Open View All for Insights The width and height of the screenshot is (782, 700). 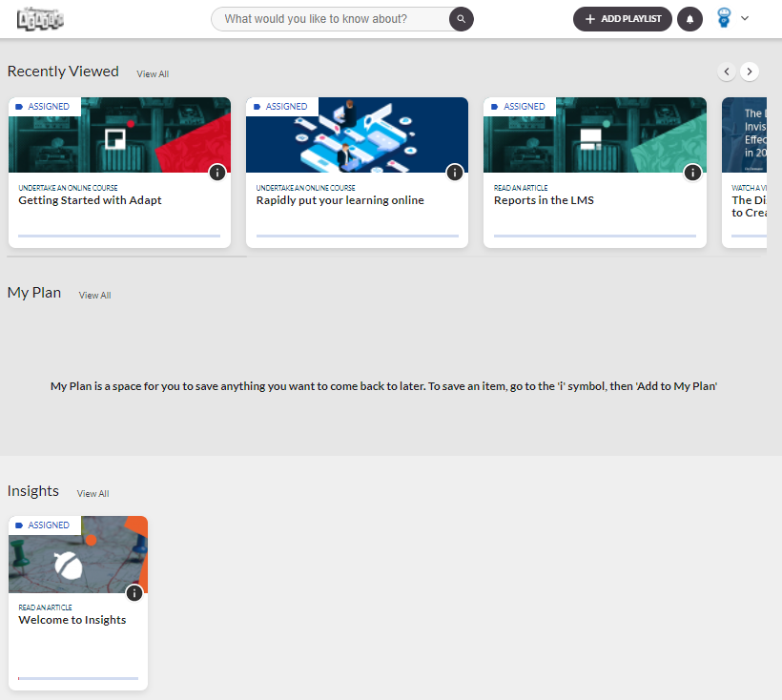click(93, 493)
